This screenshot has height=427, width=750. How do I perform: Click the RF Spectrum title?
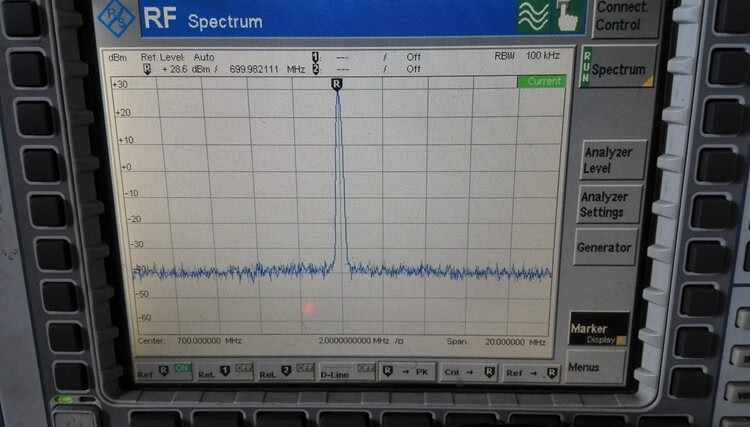coord(203,19)
